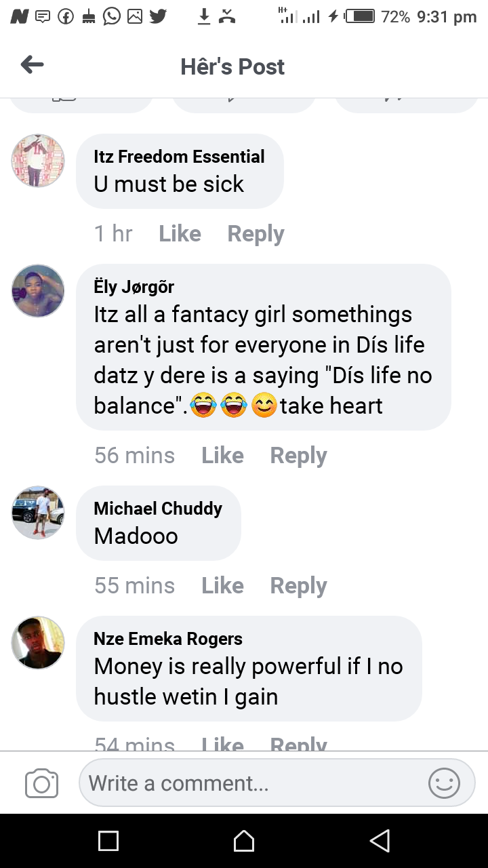This screenshot has width=488, height=868.
Task: Tap the Android home button
Action: pyautogui.click(x=244, y=841)
